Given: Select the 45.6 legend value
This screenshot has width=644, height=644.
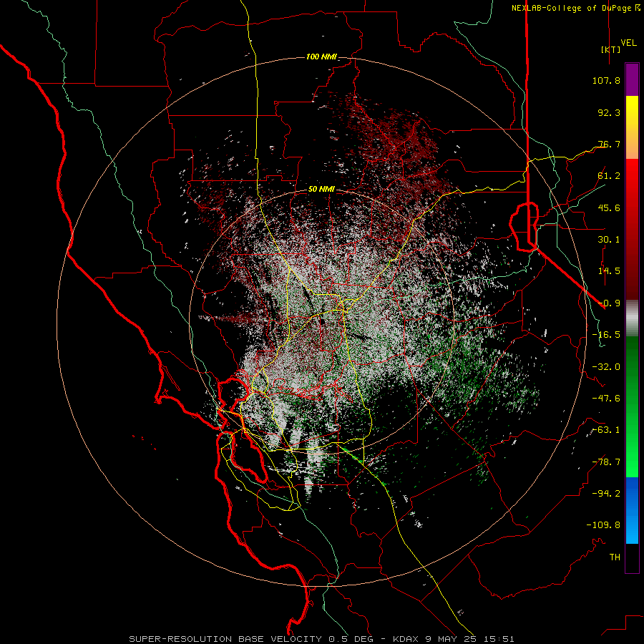Looking at the screenshot, I should click(609, 208).
